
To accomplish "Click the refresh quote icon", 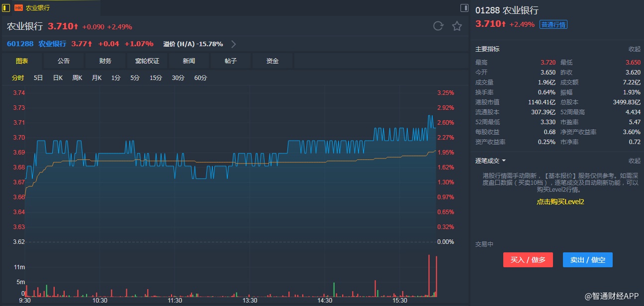I will click(x=438, y=26).
